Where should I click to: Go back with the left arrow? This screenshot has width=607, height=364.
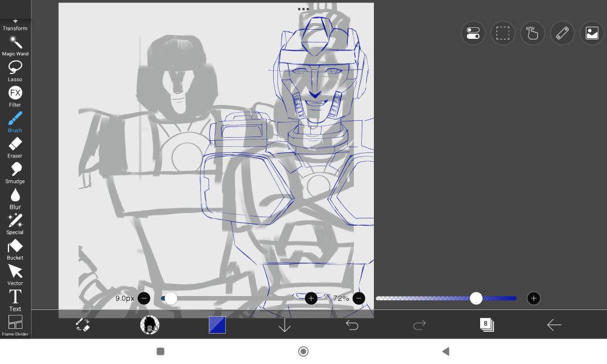[x=554, y=325]
